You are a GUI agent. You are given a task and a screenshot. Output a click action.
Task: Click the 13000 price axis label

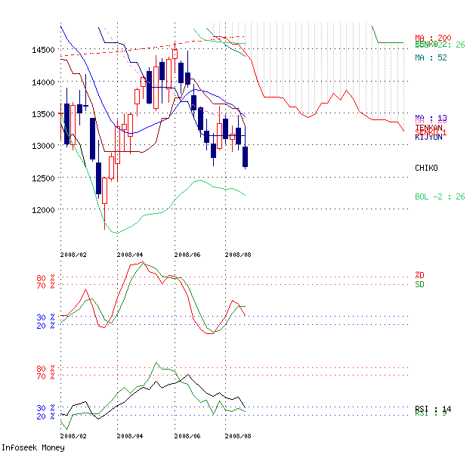(x=42, y=146)
